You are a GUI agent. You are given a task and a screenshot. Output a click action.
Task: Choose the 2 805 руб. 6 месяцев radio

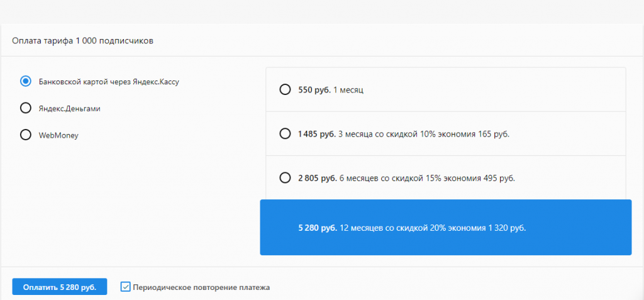(285, 178)
